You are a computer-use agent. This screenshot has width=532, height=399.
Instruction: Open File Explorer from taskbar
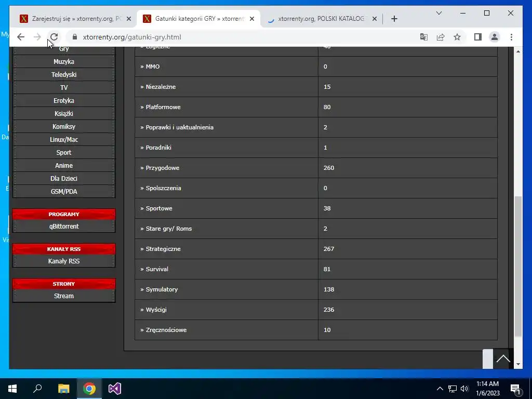(63, 389)
